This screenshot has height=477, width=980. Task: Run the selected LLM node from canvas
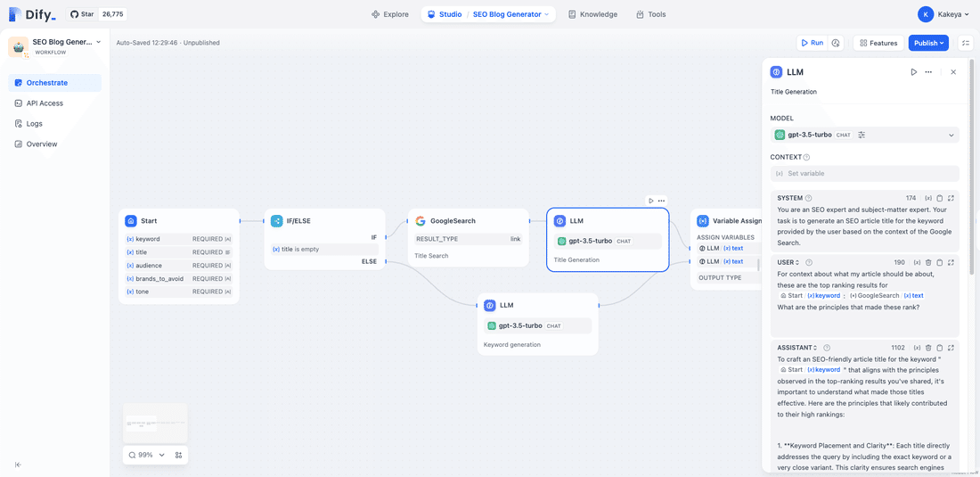(650, 201)
